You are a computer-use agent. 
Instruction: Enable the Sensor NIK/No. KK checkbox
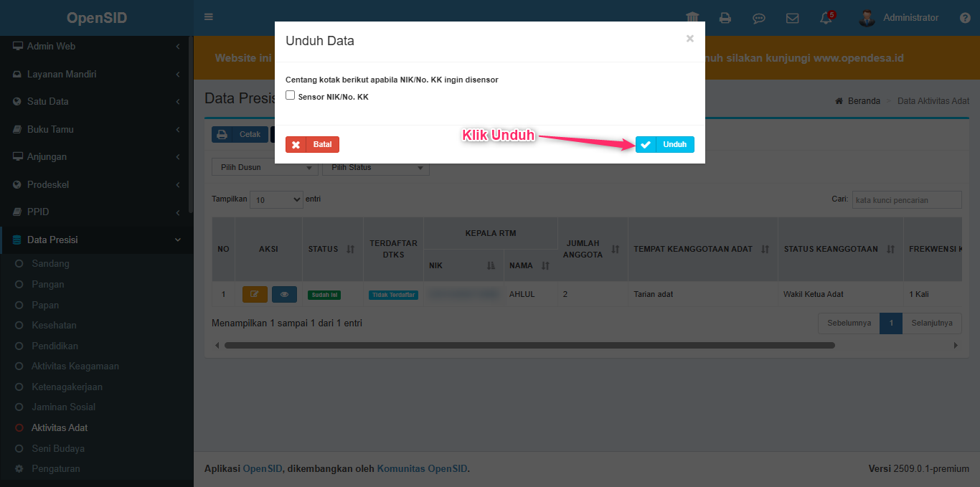[x=291, y=95]
